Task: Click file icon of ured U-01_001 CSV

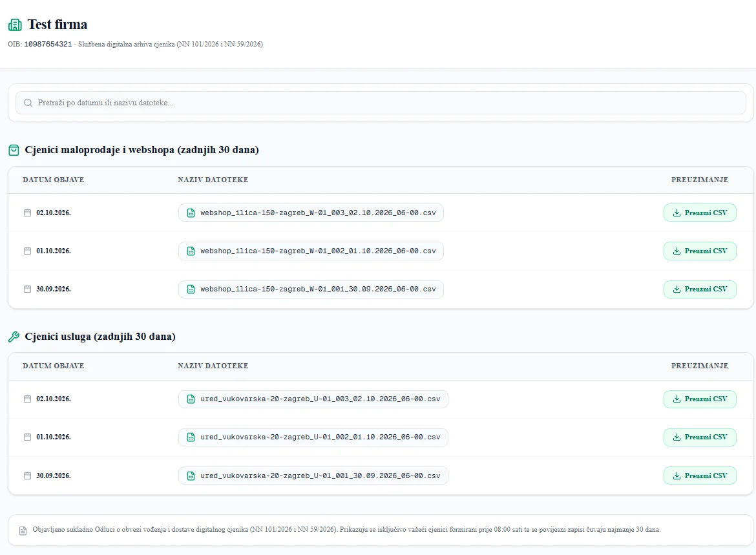Action: (191, 476)
